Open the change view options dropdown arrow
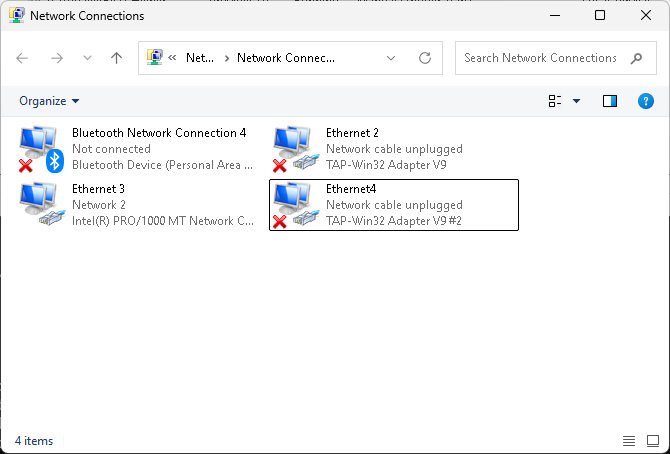The width and height of the screenshot is (670, 454). (x=576, y=101)
